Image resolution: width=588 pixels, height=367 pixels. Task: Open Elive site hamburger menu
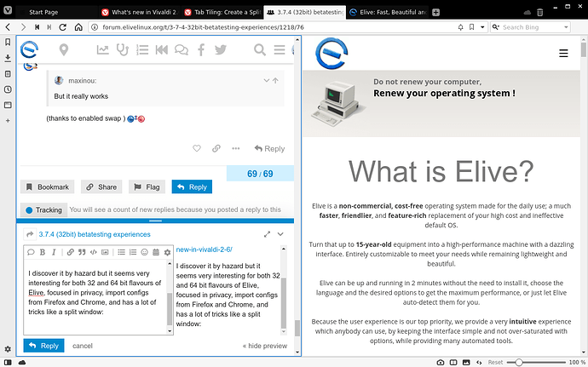click(563, 54)
